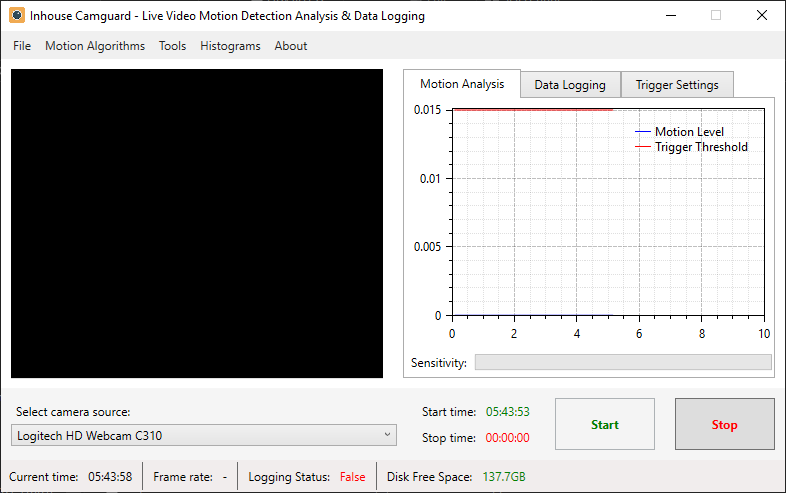Open the Motion Algorithms menu
This screenshot has width=786, height=493.
click(95, 46)
